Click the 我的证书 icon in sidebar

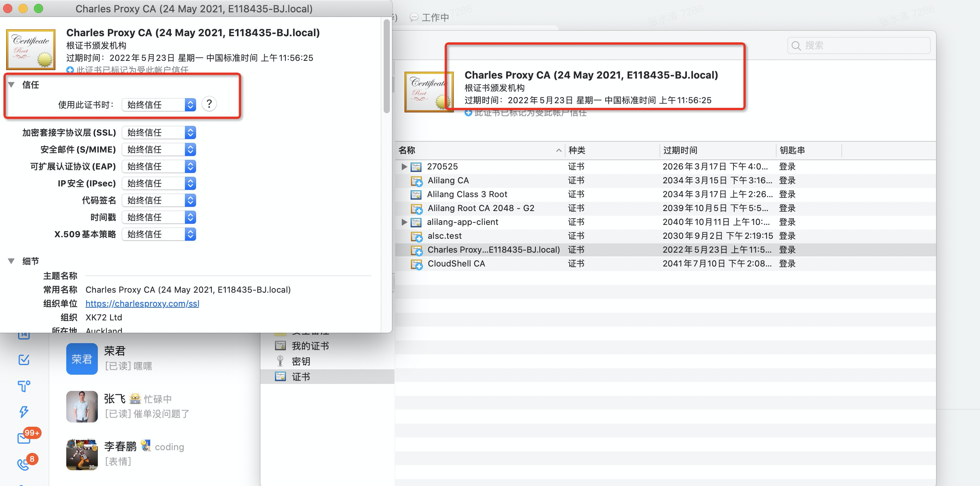[x=280, y=345]
